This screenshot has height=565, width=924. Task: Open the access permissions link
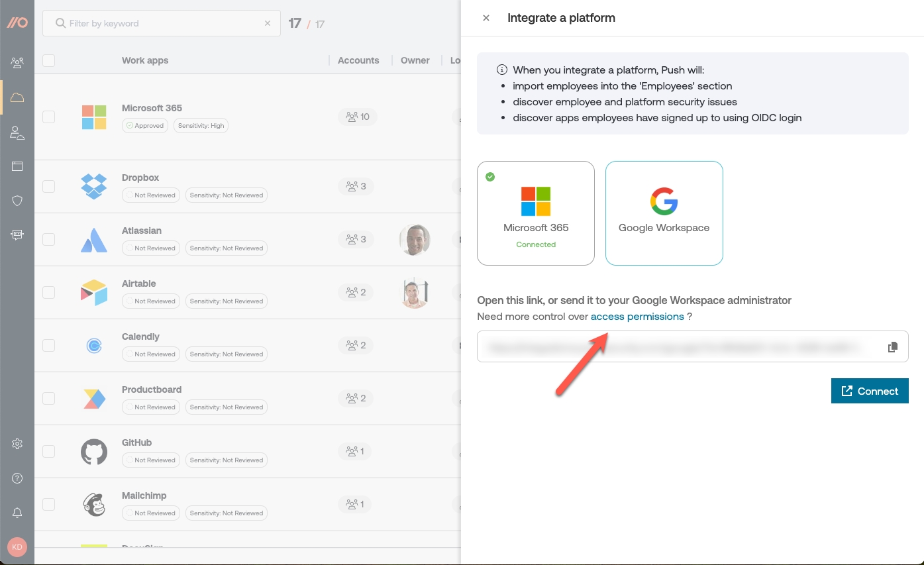pyautogui.click(x=637, y=317)
